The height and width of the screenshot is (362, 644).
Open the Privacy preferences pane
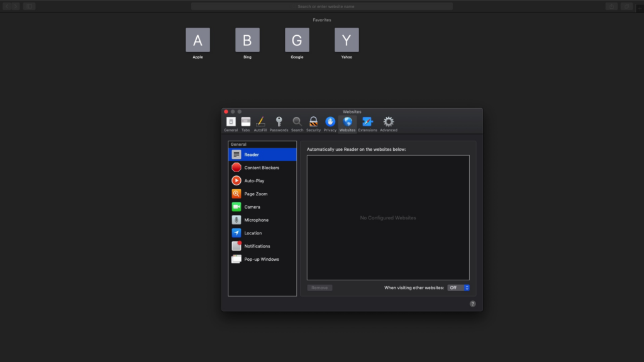click(329, 123)
